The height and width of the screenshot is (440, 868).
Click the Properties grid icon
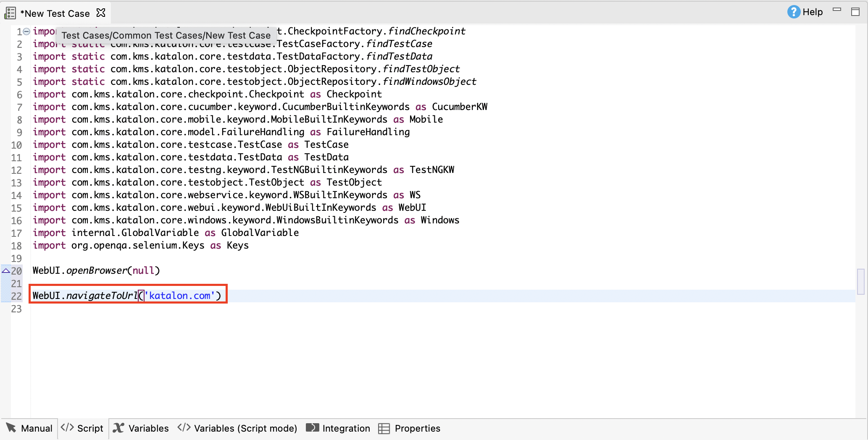(384, 428)
